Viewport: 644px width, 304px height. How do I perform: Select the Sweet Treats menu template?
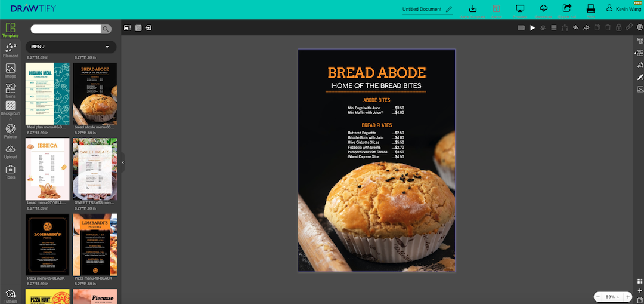[95, 169]
